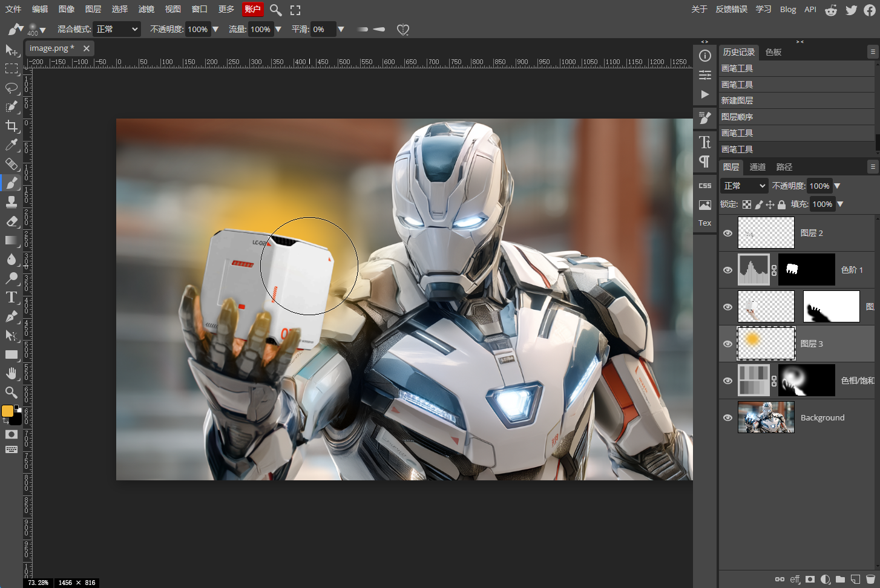Open the 滤镜 menu
880x588 pixels.
point(146,9)
